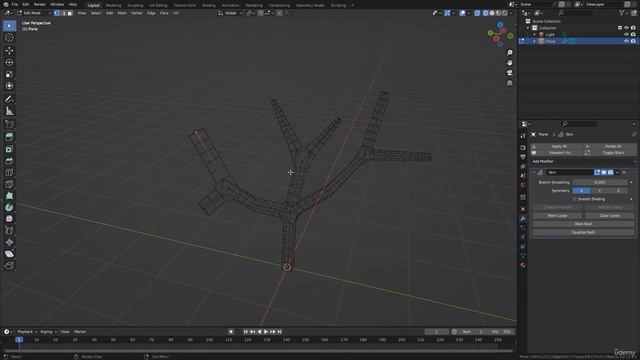
Task: Open the Playback dropdown in timeline
Action: coord(27,332)
